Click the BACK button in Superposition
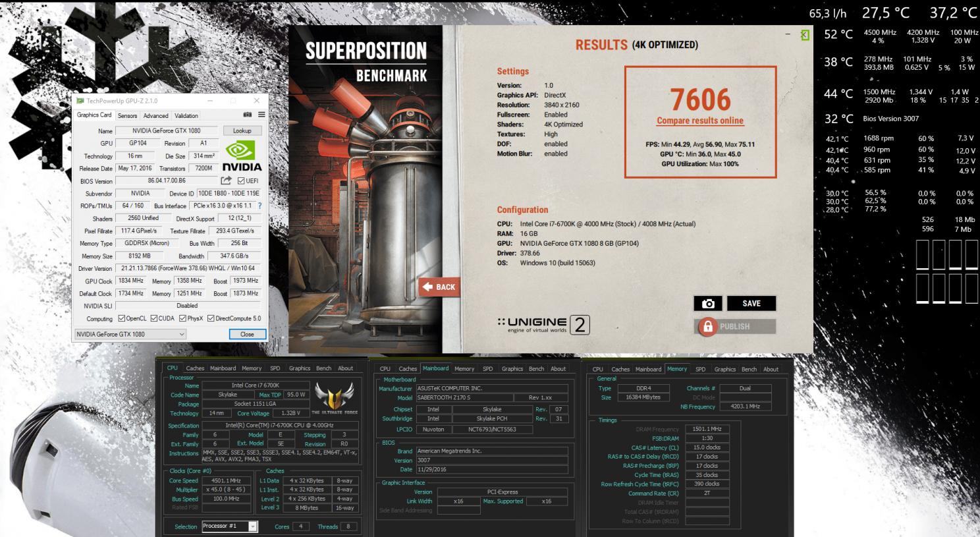Viewport: 980px width, 537px height. point(439,287)
